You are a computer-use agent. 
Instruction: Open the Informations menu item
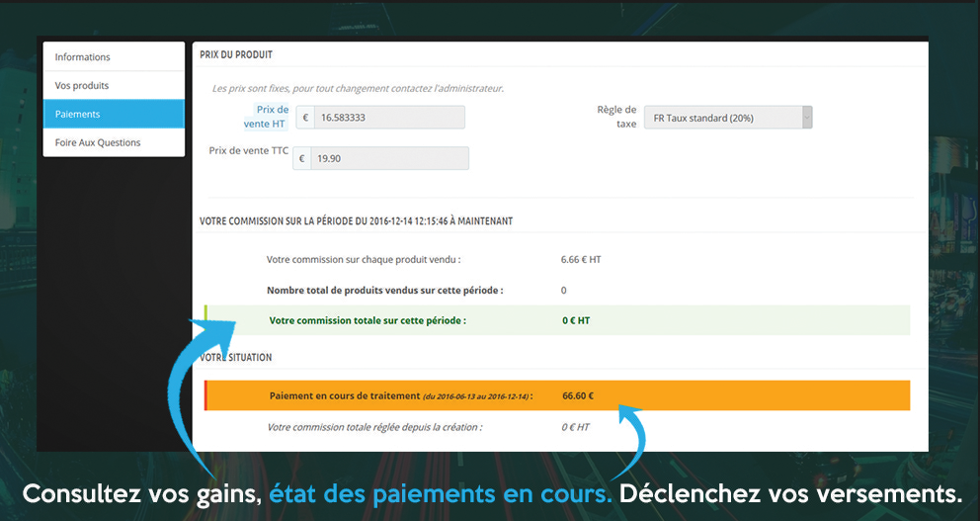pos(114,57)
